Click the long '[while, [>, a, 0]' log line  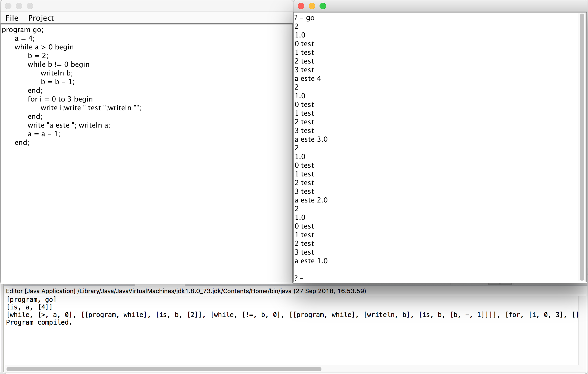tap(292, 315)
